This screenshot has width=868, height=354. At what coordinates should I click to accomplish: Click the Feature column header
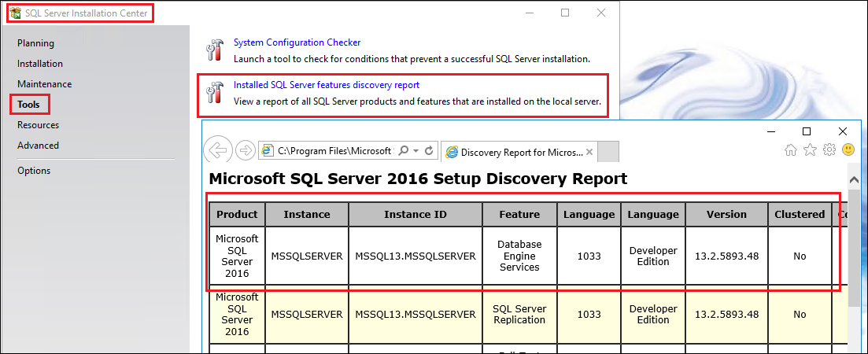point(519,214)
